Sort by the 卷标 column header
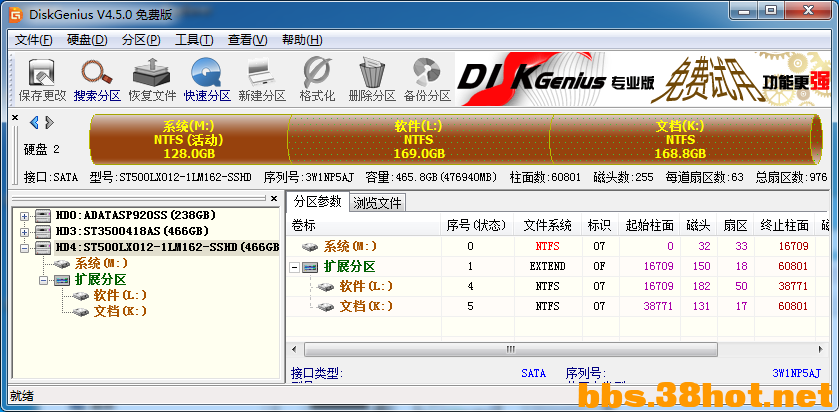Image resolution: width=839 pixels, height=412 pixels. [363, 226]
